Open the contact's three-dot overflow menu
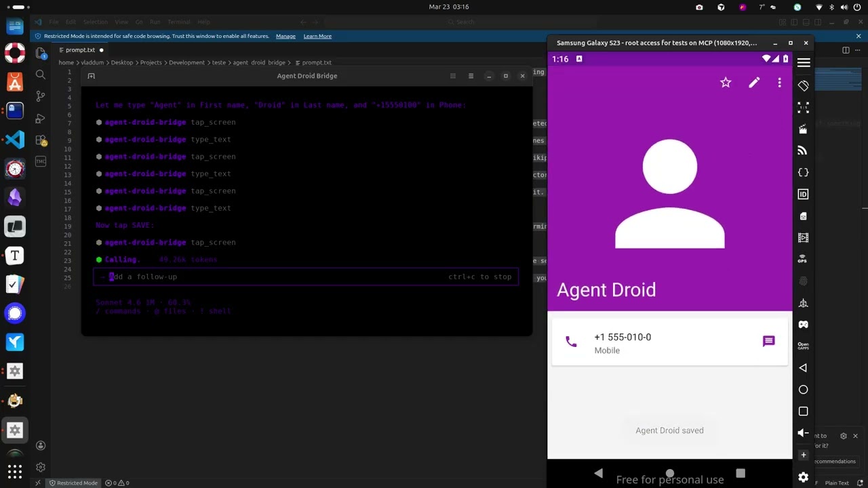This screenshot has width=868, height=488. (779, 83)
